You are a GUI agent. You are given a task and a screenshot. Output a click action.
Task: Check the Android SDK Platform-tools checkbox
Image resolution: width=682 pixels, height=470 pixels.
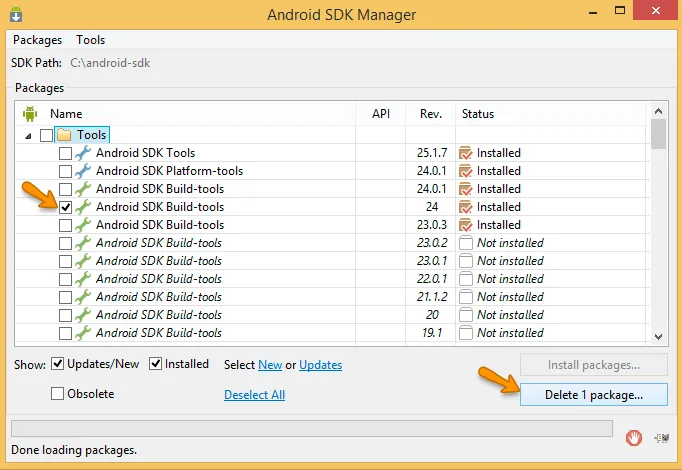point(65,171)
